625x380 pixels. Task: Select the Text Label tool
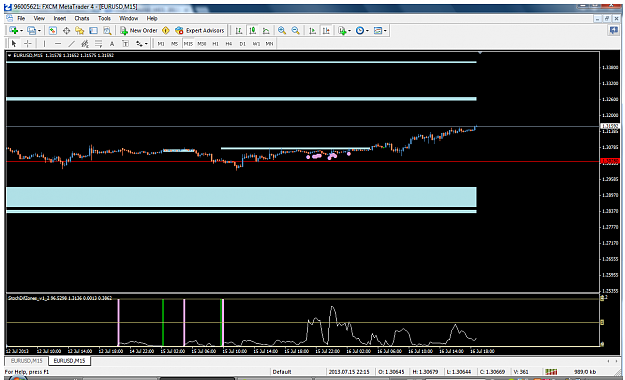126,43
